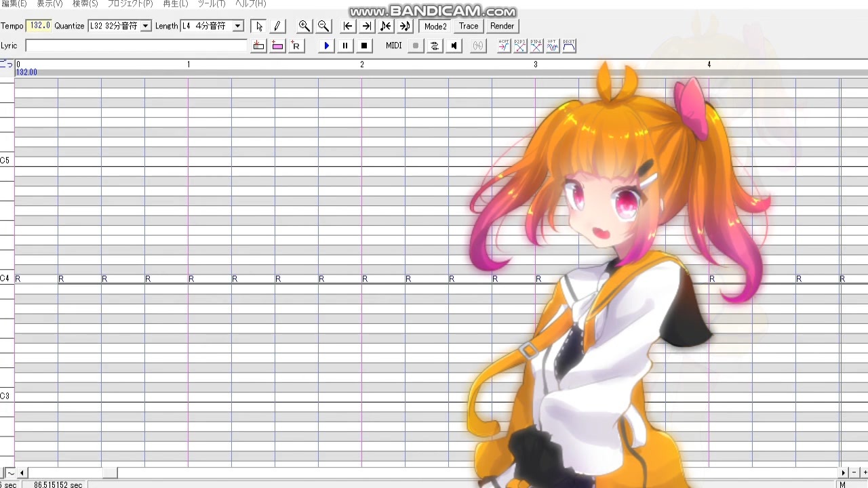Select the arrow pointer tool
Viewport: 868px width, 488px height.
tap(259, 26)
